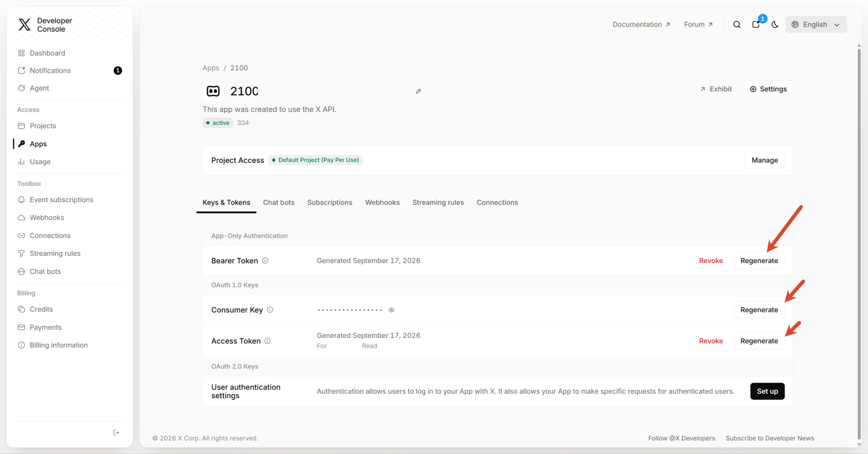Viewport: 868px width, 454px height.
Task: Click Apps in the breadcrumb
Action: click(x=211, y=68)
